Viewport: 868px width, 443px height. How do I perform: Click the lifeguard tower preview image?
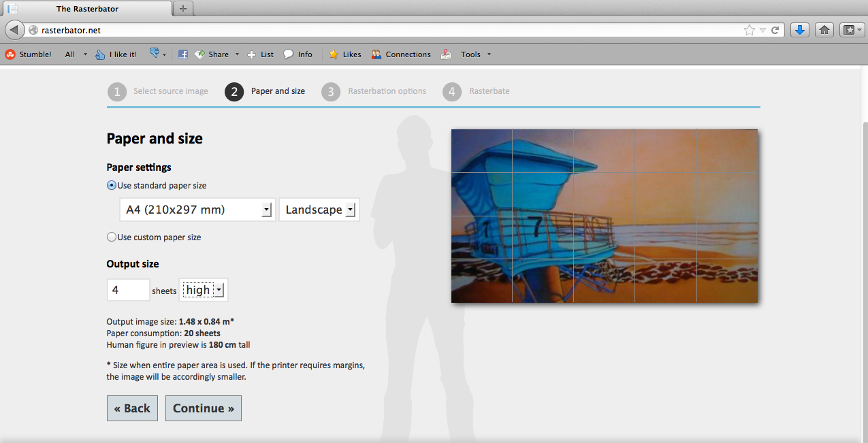tap(605, 216)
